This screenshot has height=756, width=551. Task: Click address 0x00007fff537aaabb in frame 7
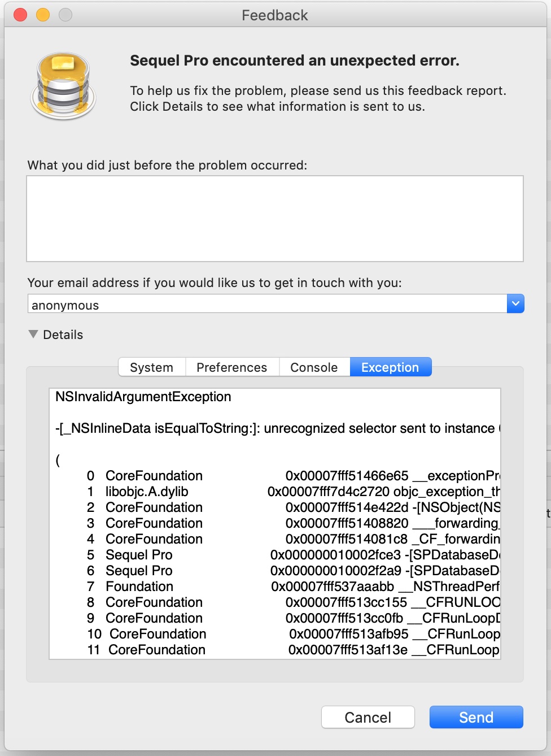[x=333, y=586]
